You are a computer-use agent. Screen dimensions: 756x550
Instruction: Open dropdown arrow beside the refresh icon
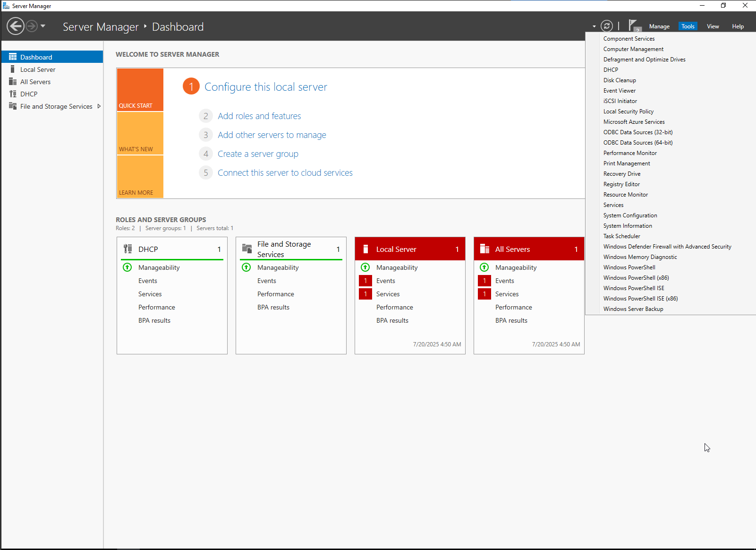(x=594, y=26)
